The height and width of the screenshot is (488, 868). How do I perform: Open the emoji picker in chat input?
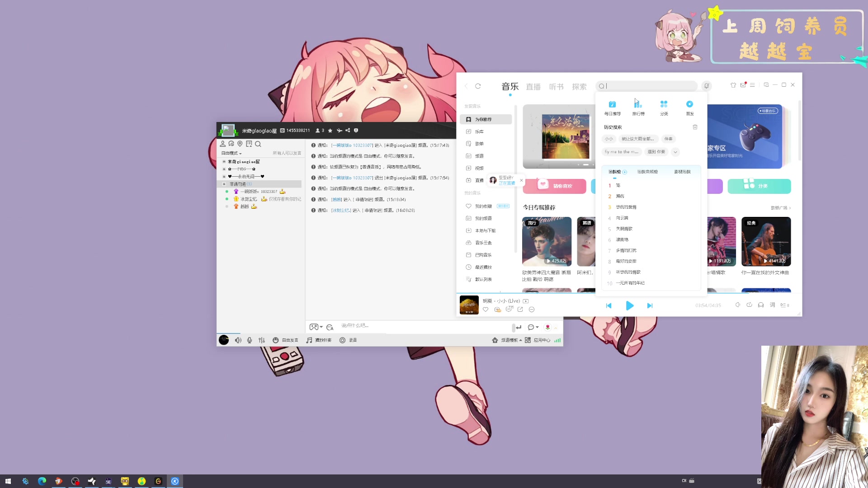(x=330, y=327)
